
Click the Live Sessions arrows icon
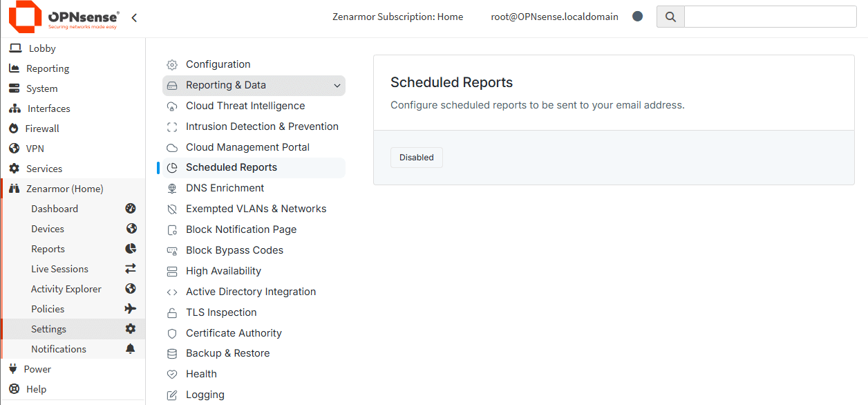[131, 268]
